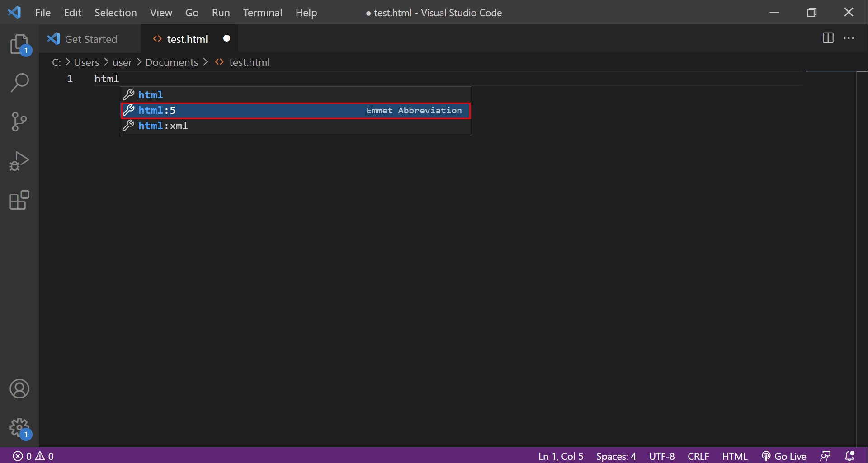Click the errors count icon in status bar
The image size is (868, 463).
(18, 456)
